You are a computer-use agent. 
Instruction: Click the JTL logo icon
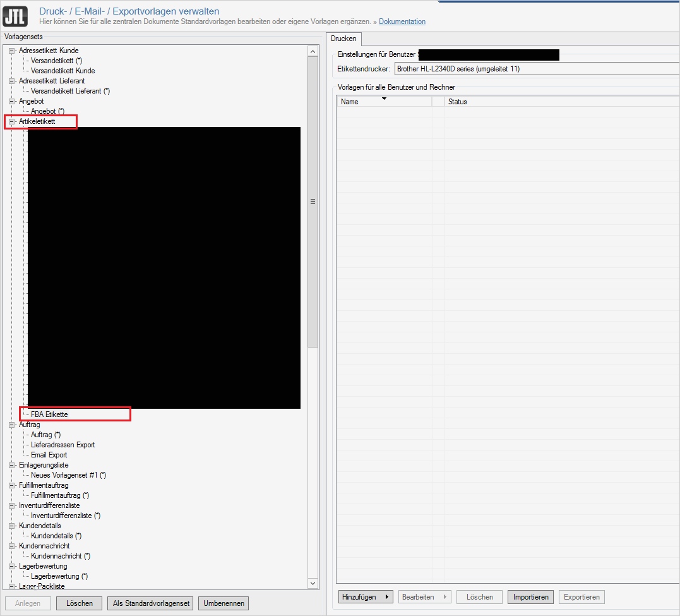[x=15, y=16]
